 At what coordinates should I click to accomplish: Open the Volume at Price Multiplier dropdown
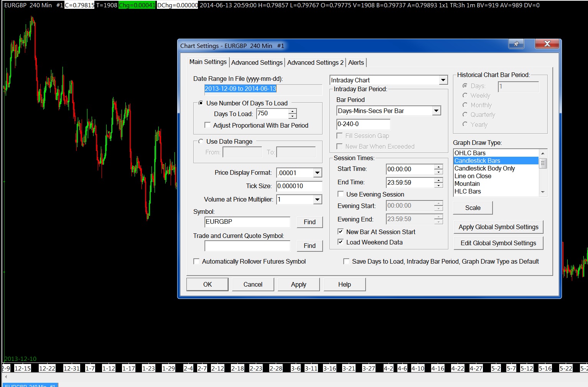click(x=317, y=199)
